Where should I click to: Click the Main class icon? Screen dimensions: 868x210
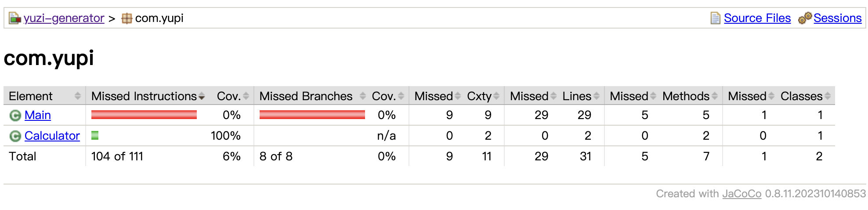(15, 116)
